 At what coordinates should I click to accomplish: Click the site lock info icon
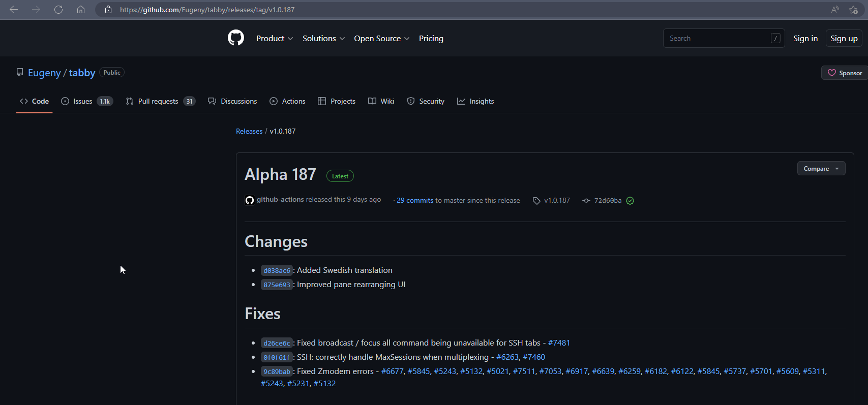tap(108, 10)
